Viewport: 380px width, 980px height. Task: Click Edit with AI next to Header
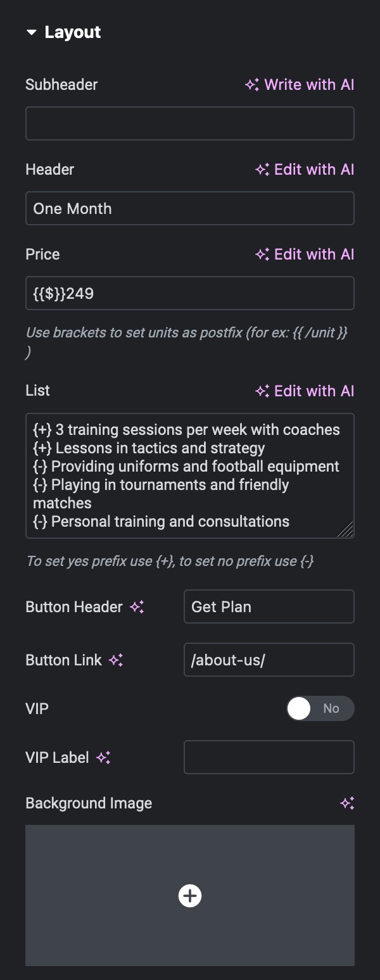click(305, 170)
